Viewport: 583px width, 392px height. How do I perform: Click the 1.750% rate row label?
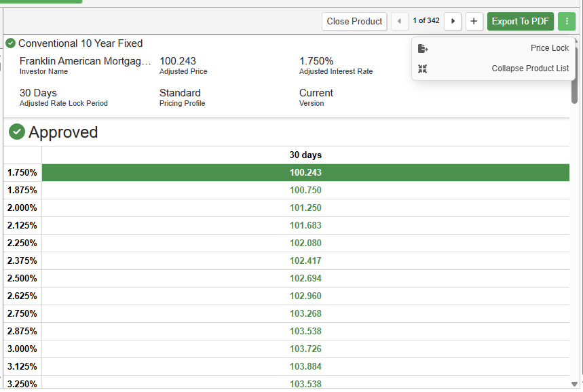point(22,173)
